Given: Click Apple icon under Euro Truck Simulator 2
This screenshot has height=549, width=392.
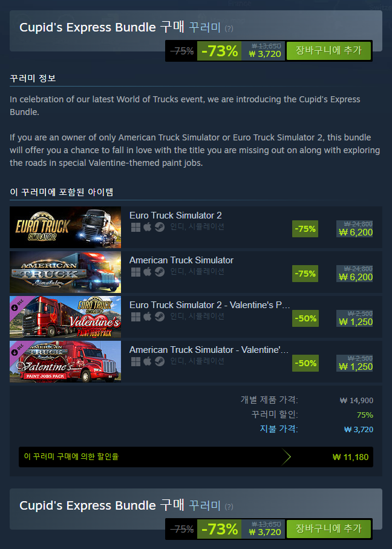Looking at the screenshot, I should [148, 227].
